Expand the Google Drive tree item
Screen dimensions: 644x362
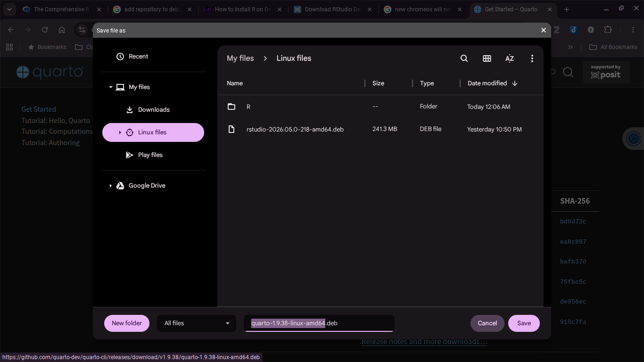[111, 186]
